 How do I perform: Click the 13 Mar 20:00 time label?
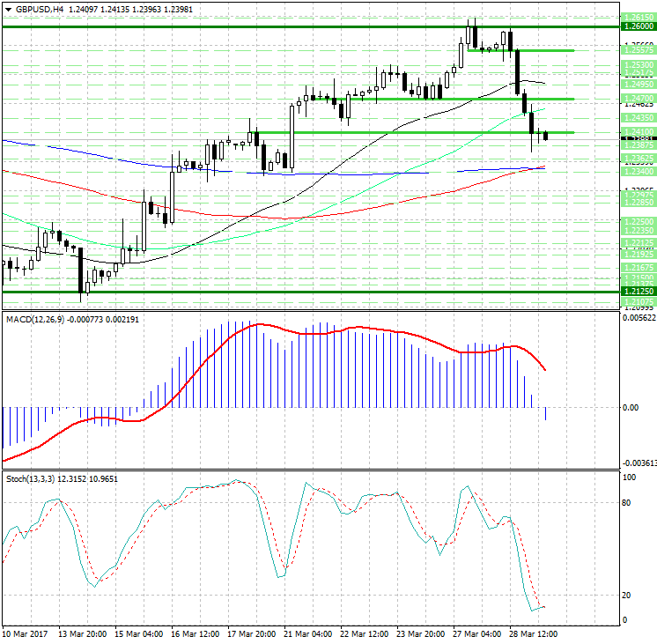(x=82, y=634)
